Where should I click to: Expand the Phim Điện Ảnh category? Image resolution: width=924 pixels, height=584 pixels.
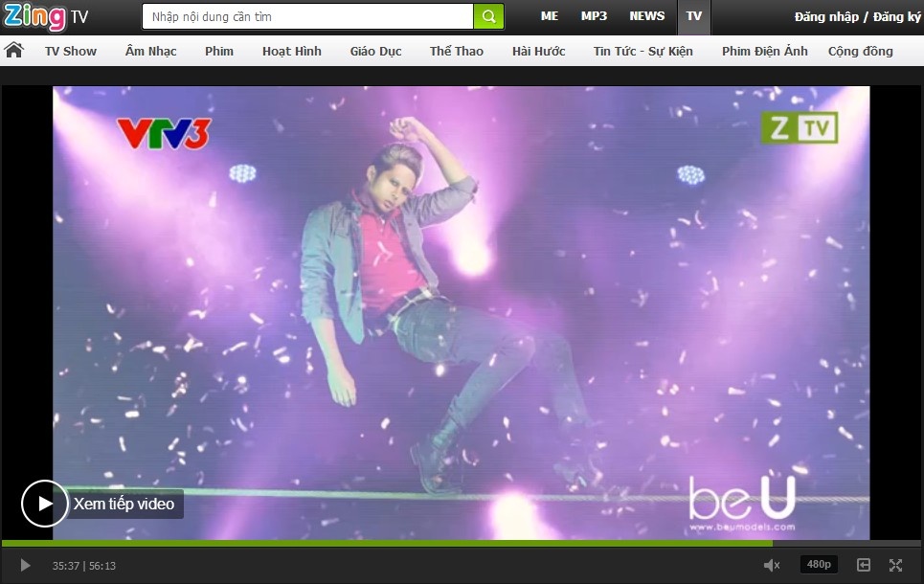click(x=764, y=52)
